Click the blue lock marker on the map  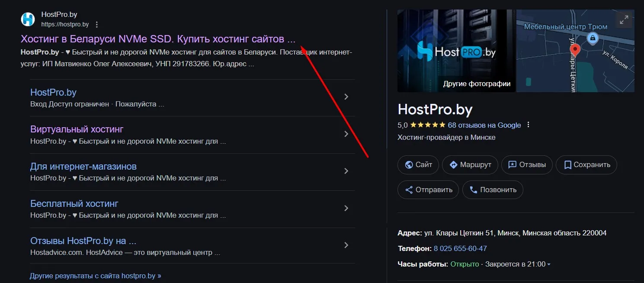point(592,39)
